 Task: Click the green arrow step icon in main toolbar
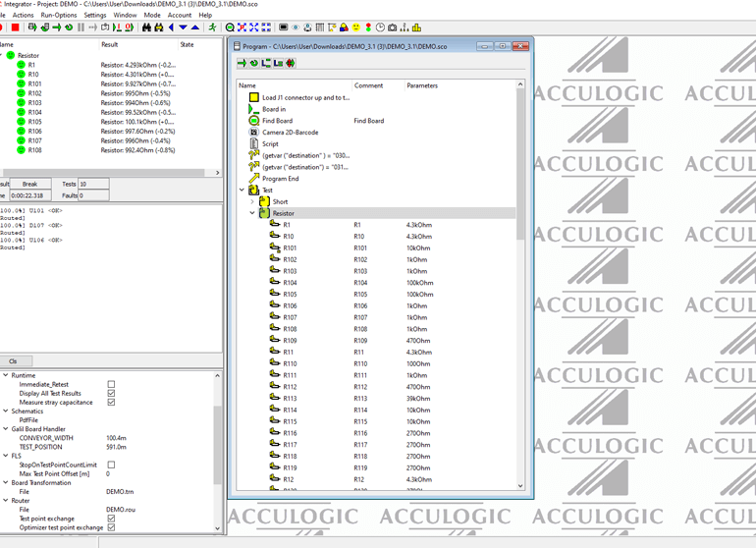click(x=57, y=27)
